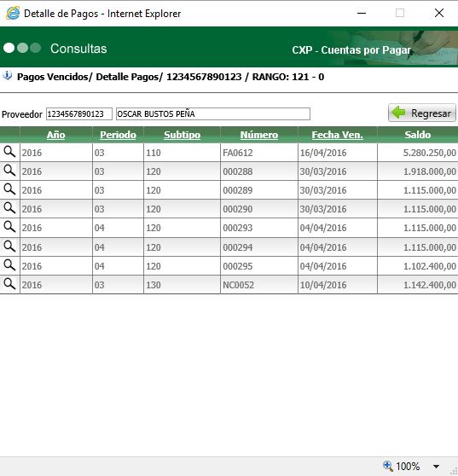Image resolution: width=458 pixels, height=476 pixels.
Task: Click the Subtipo value 110
Action: [154, 153]
